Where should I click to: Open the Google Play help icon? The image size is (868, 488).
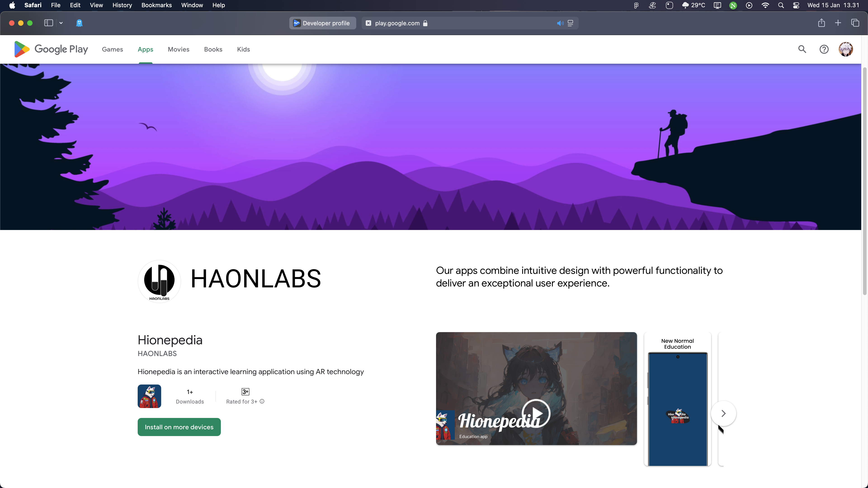824,49
